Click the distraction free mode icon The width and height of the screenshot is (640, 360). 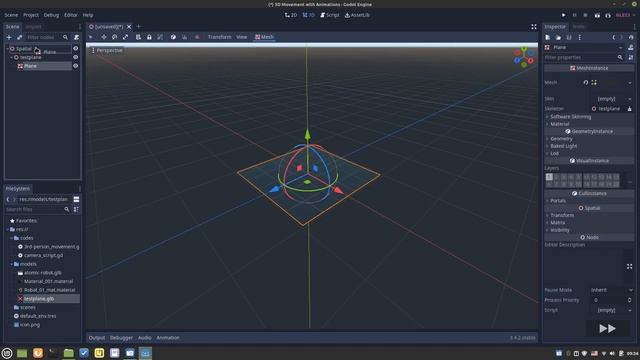533,27
